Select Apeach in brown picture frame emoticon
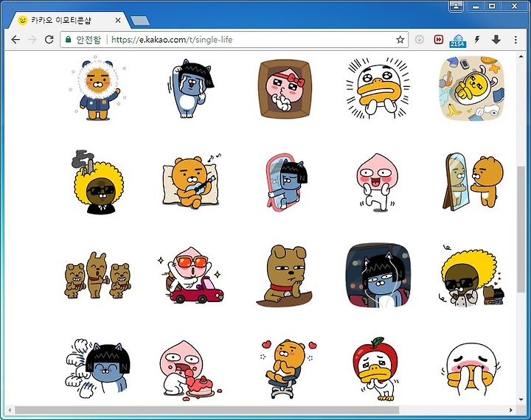Screen dimensions: 531x420 pyautogui.click(x=285, y=89)
